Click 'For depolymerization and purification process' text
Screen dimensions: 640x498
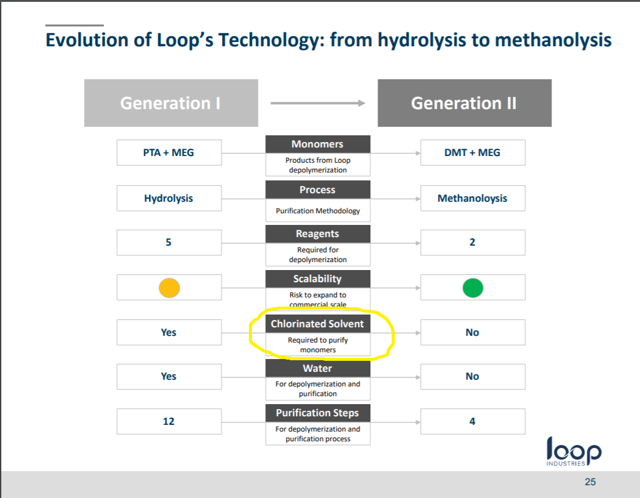point(318,434)
